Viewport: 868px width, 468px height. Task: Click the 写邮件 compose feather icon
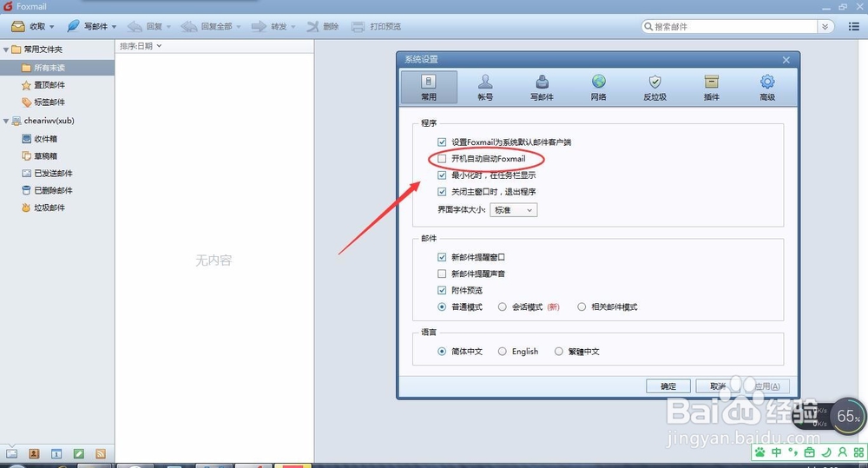point(73,26)
